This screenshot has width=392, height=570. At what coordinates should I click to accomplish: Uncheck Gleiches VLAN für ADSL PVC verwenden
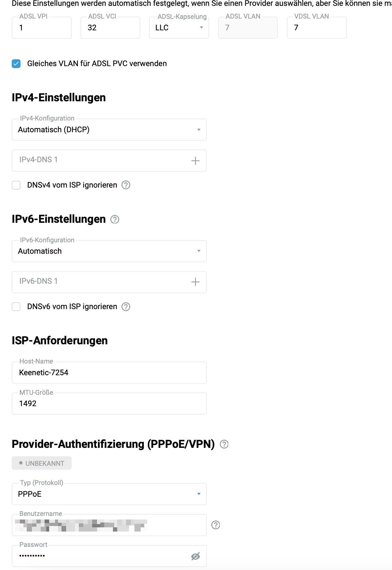[16, 64]
